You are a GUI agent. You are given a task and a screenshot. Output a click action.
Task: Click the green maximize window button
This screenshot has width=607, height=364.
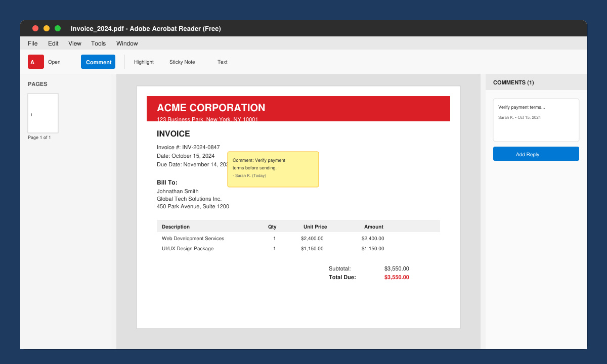point(58,28)
